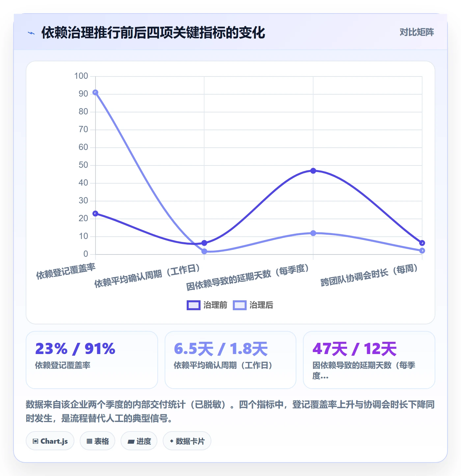Click the chart title 依赖治理推行前后四项关键指标的变化
461x476 pixels.
click(x=153, y=33)
